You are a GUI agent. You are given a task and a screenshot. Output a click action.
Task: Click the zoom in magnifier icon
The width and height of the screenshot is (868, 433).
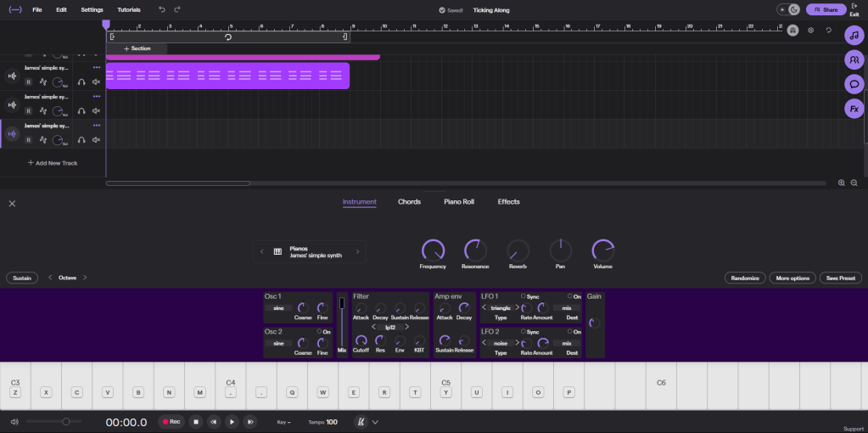(842, 183)
